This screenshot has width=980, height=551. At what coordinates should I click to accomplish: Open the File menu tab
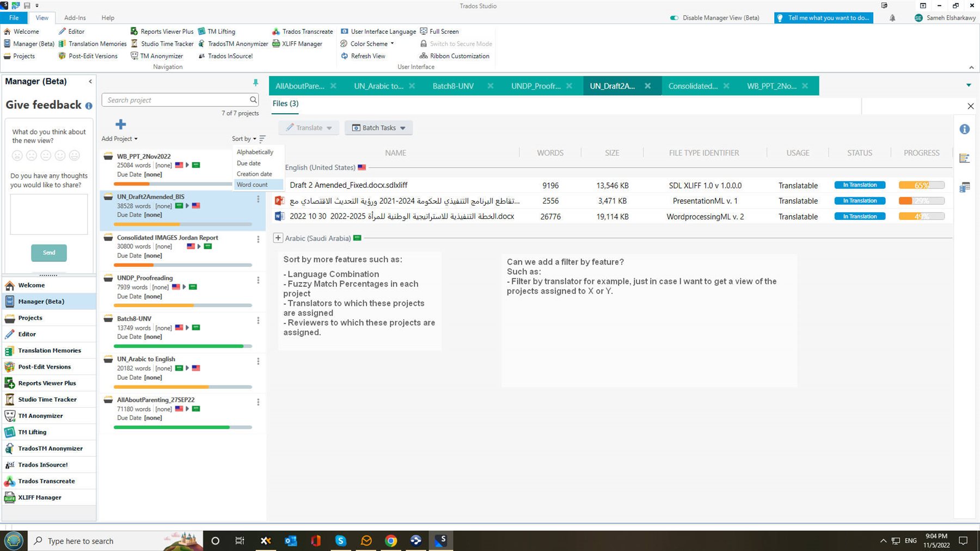pyautogui.click(x=14, y=18)
